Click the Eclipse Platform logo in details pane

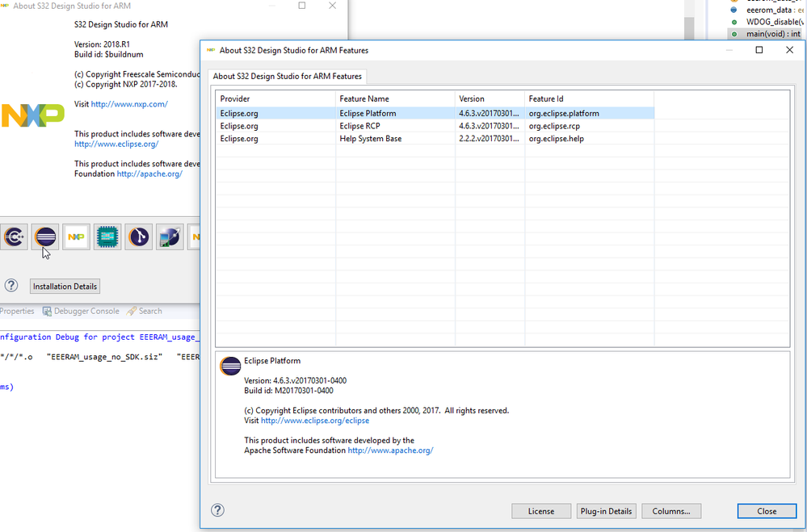[230, 366]
